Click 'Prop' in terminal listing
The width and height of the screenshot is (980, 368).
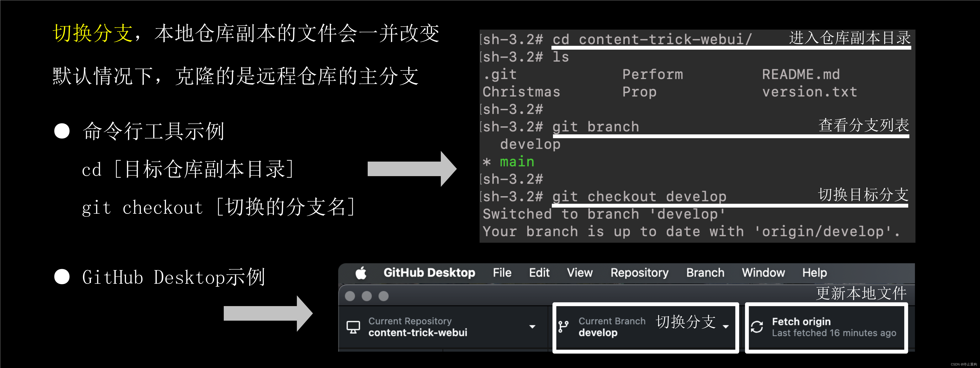pyautogui.click(x=639, y=93)
